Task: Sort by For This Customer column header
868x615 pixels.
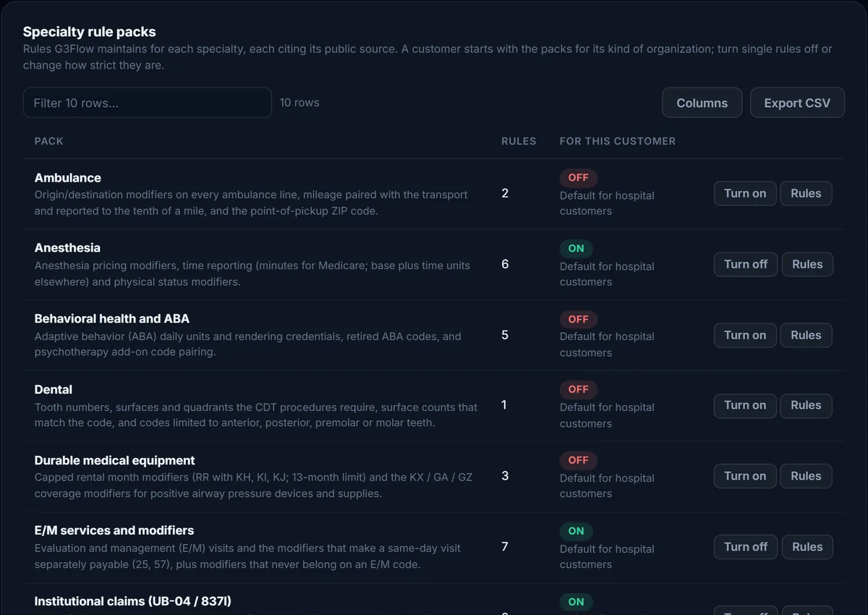Action: click(x=618, y=141)
